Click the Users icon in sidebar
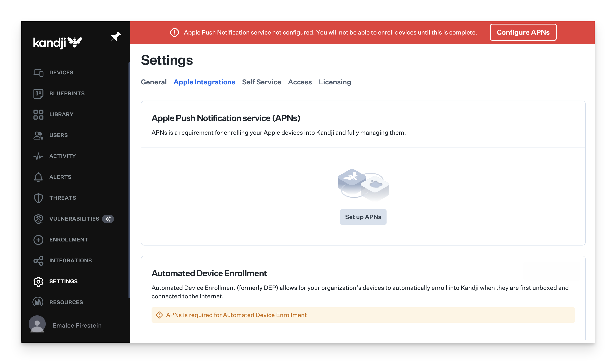The height and width of the screenshot is (364, 616). (x=39, y=135)
